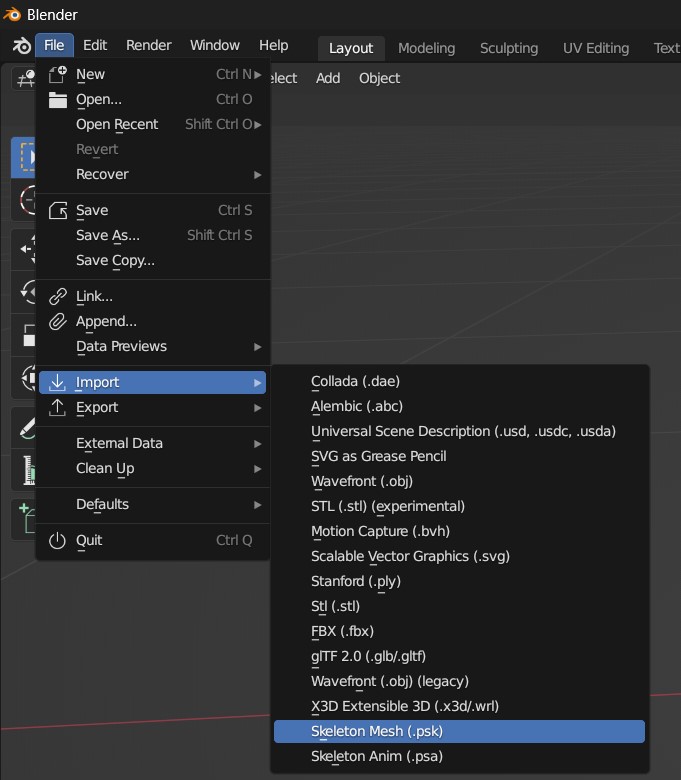Import FBX (.fbx) file
Screen dimensions: 681x780
tap(459, 631)
